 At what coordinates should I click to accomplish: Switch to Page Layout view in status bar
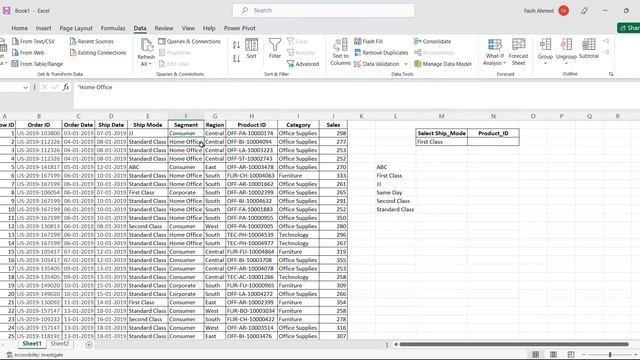pos(553,354)
